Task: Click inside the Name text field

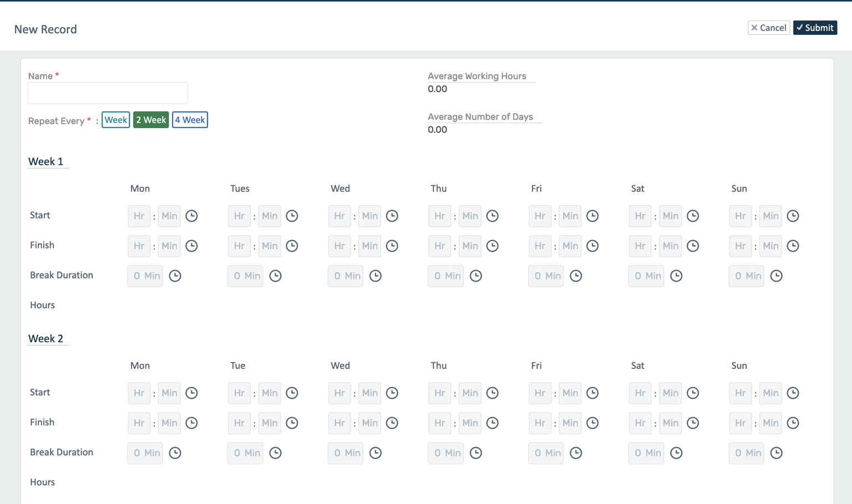Action: click(107, 93)
